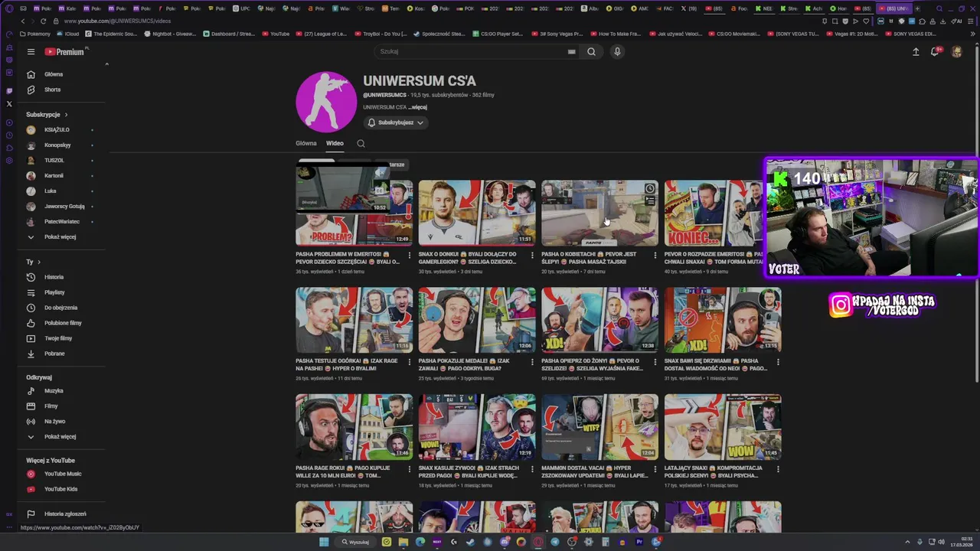
Task: Open options for PASHA PROBLEMEM W EMERITOS
Action: (409, 256)
